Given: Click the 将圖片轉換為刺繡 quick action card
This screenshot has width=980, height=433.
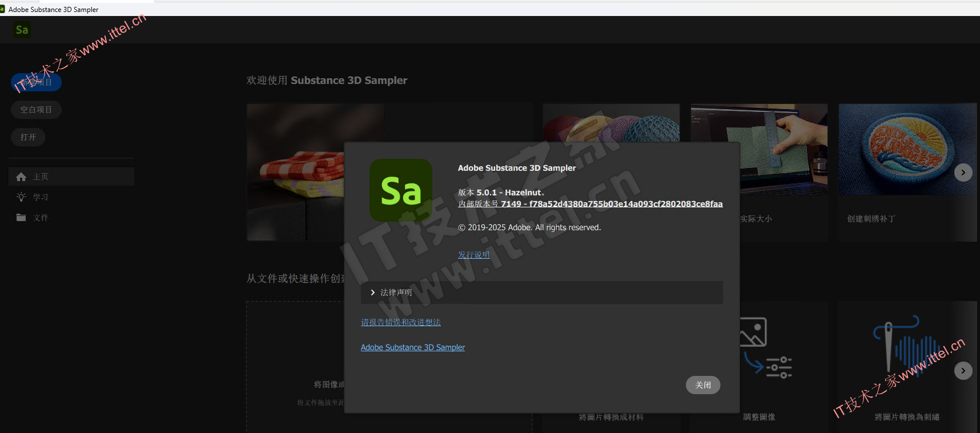Looking at the screenshot, I should pos(907,367).
